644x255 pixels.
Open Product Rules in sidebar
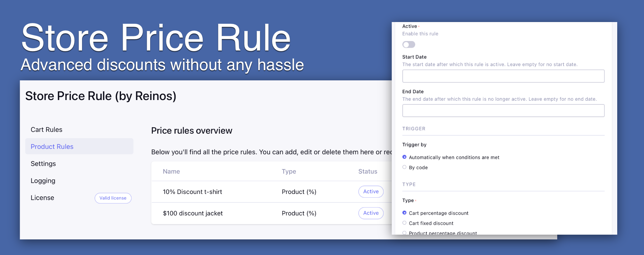pos(52,146)
